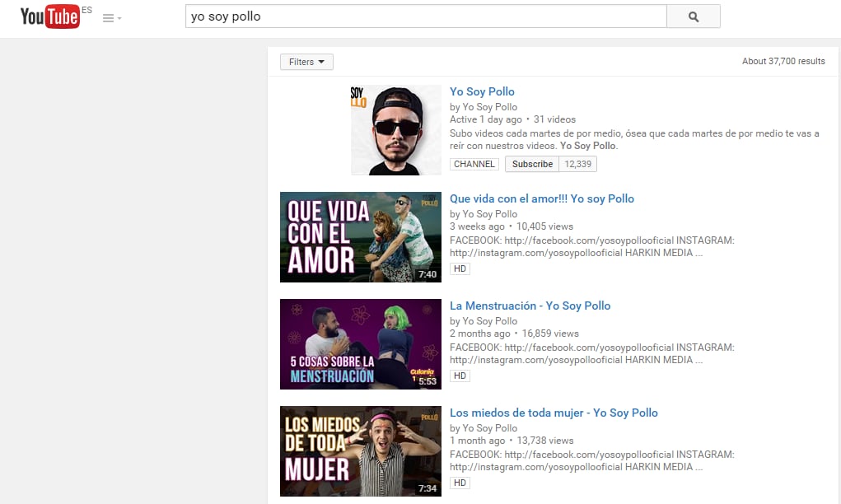The image size is (841, 504).
Task: Open 'La Menstruación - Yo Soy Pollo' title
Action: click(x=530, y=306)
